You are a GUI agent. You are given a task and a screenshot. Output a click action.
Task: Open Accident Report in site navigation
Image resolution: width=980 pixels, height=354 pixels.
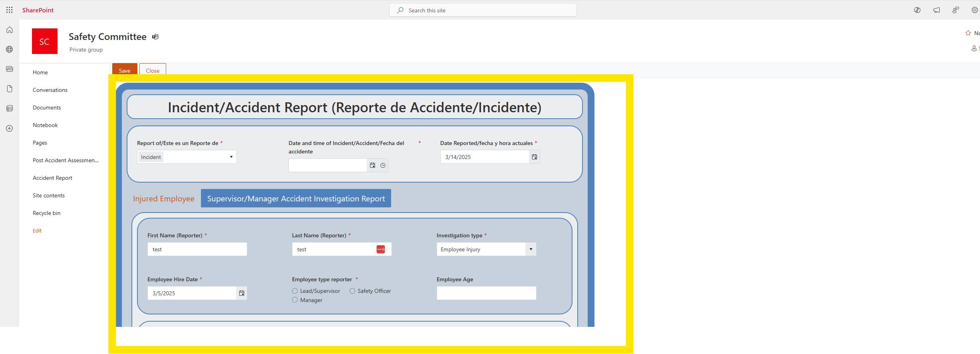(x=52, y=178)
